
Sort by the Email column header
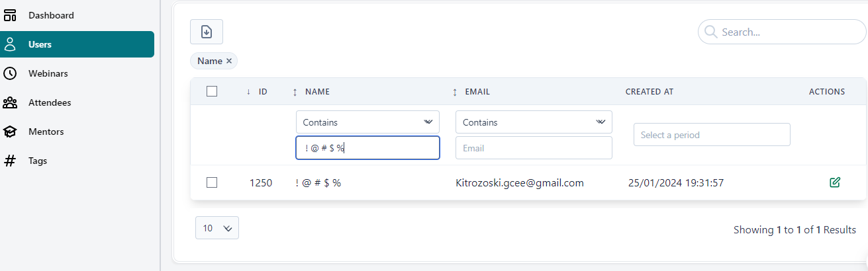[x=477, y=92]
